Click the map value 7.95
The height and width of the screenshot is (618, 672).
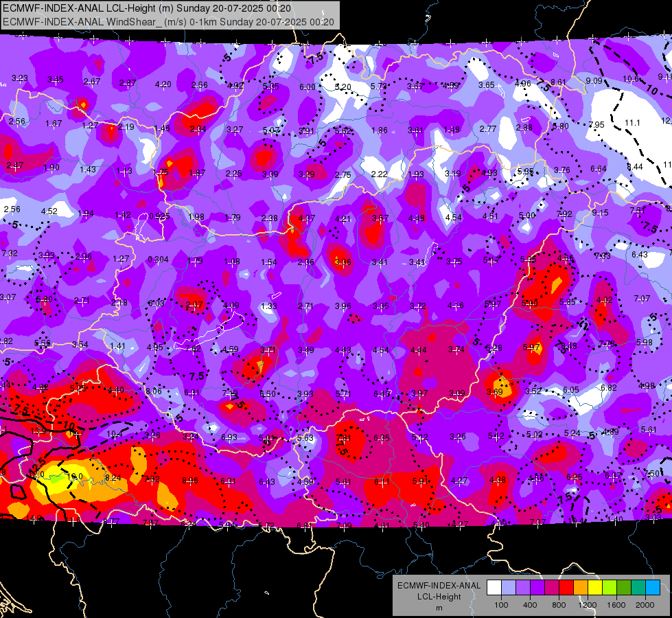point(596,125)
